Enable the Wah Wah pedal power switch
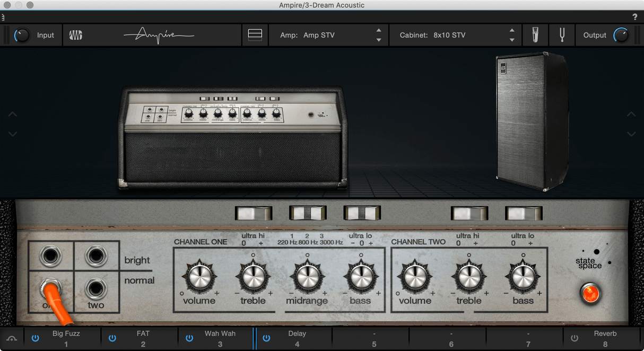 (x=189, y=338)
